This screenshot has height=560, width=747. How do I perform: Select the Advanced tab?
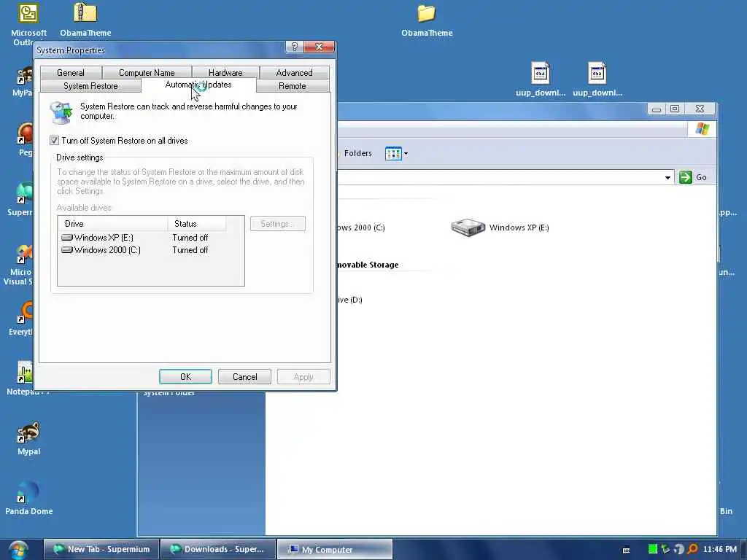pos(294,72)
